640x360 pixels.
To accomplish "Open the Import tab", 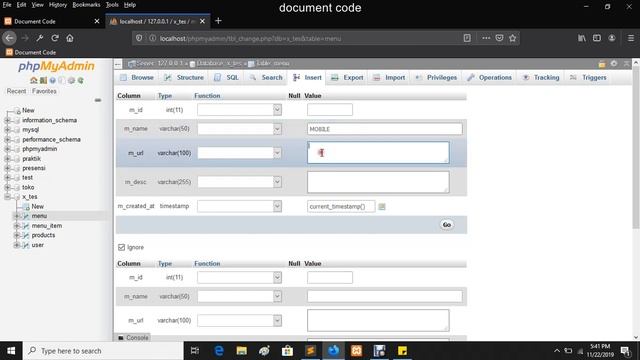I will tap(389, 78).
